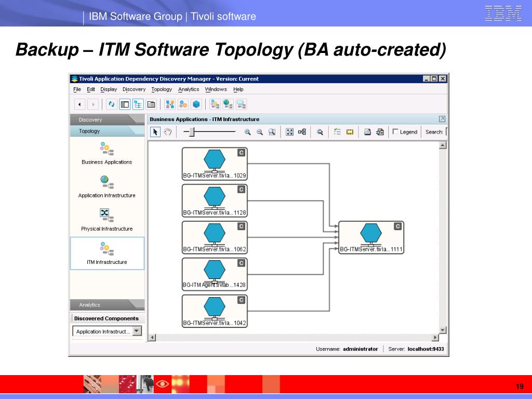Switch to the Analytics sidebar tab
The image size is (532, 399).
click(107, 304)
